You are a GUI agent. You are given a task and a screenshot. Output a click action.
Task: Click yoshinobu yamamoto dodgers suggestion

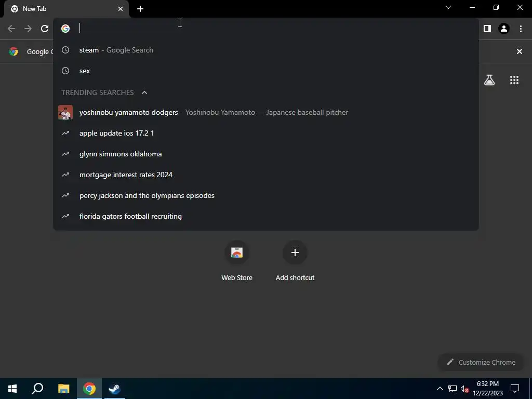point(266,112)
